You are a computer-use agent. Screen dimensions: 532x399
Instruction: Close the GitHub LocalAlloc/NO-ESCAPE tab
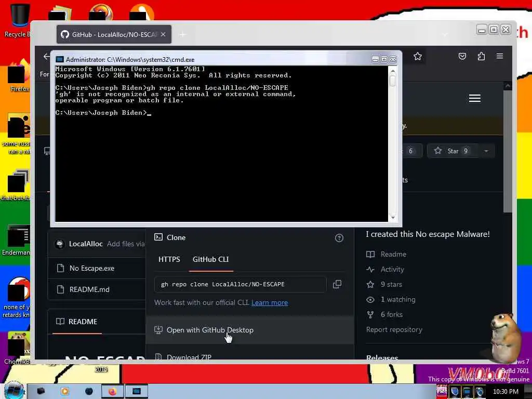[x=163, y=34]
